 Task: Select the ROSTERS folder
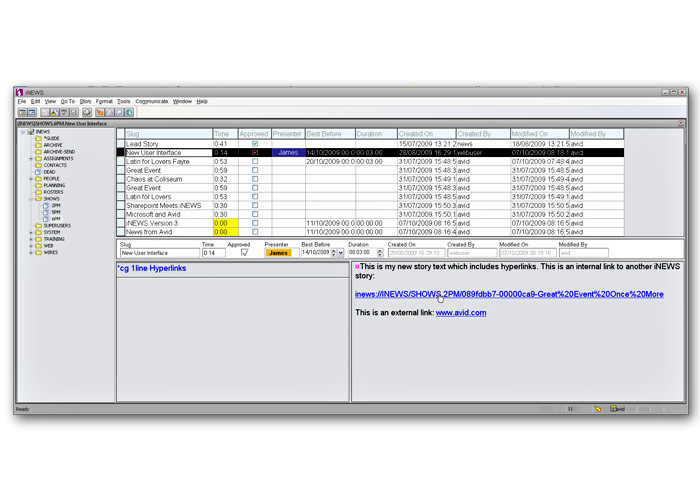pyautogui.click(x=50, y=192)
